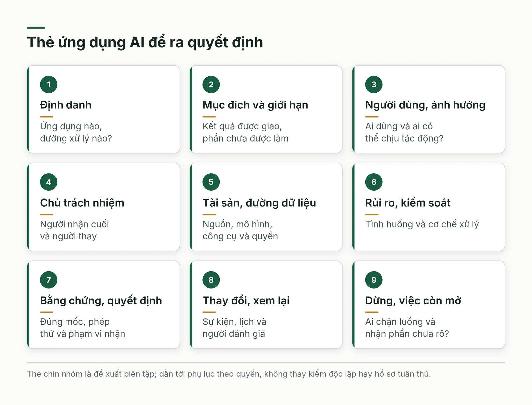Click the title 'Thẻ ứng dụng AI để ra quyết định'
The height and width of the screenshot is (405, 532).
[x=145, y=43]
